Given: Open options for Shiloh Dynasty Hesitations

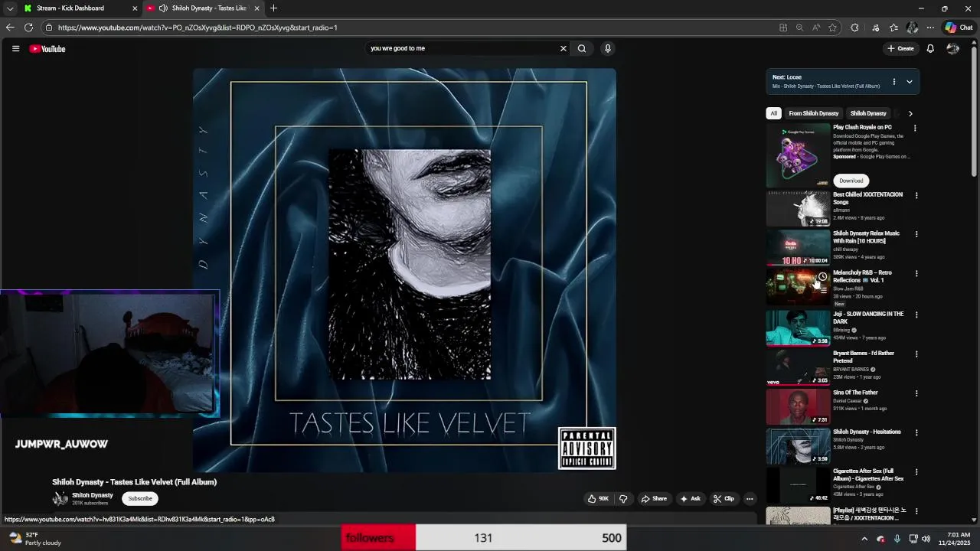Looking at the screenshot, I should click(916, 432).
